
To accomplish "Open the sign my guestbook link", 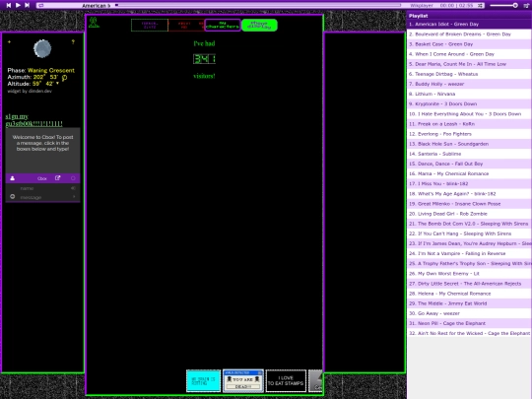I will tap(33, 120).
